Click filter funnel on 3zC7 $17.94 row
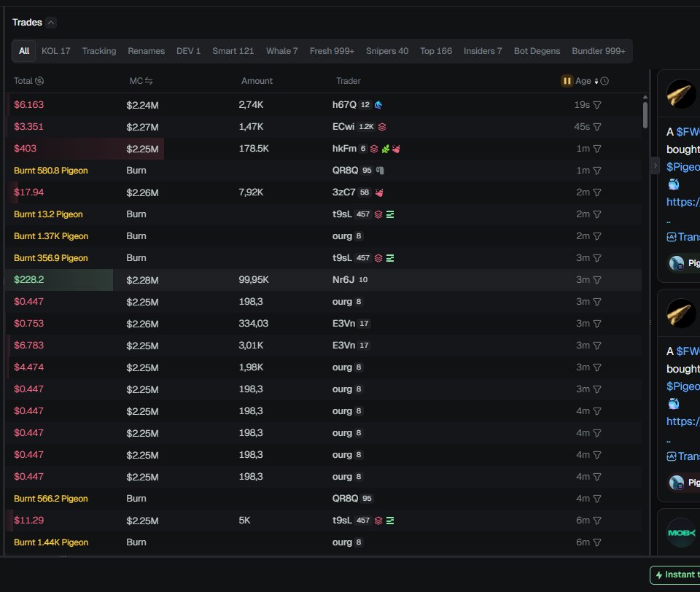 click(x=597, y=192)
